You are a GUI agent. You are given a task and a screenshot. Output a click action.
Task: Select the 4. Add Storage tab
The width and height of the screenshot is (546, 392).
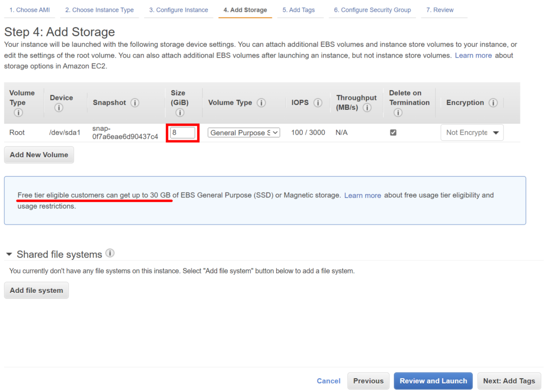tap(245, 10)
